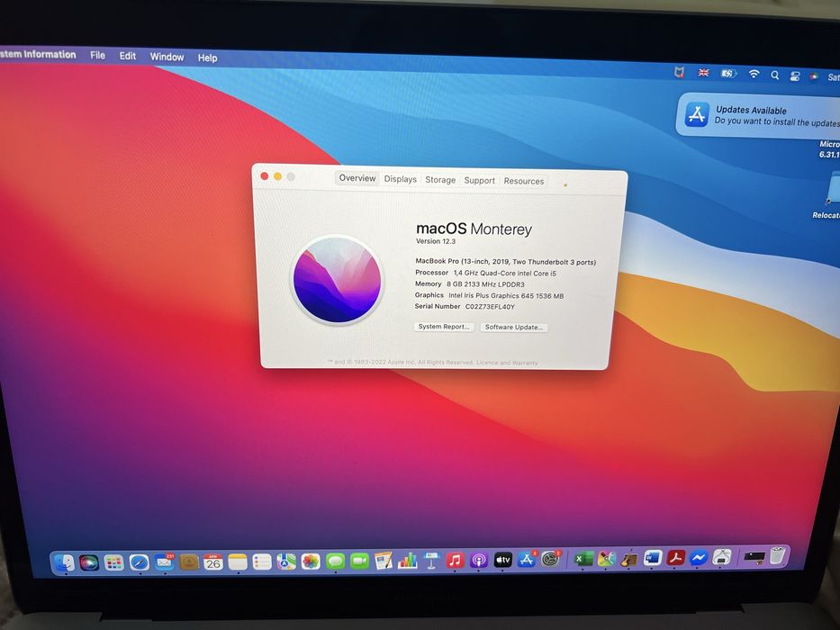Open Music app in Dock
Screen dimensions: 840x630
(455, 561)
